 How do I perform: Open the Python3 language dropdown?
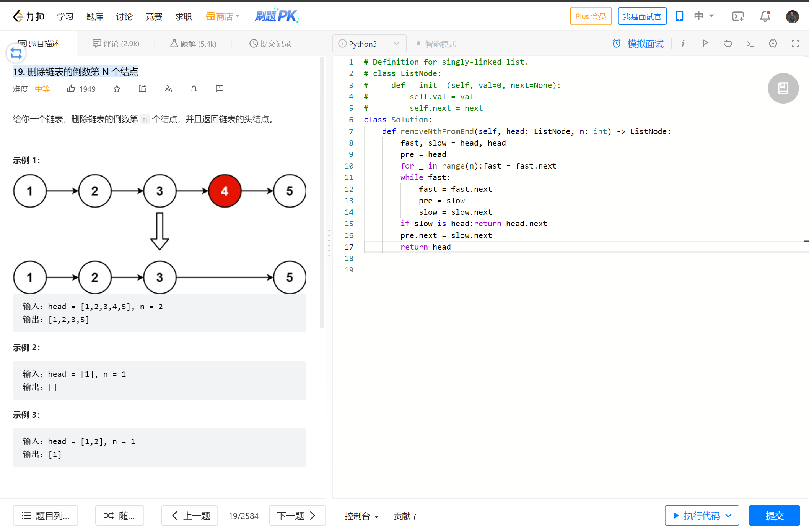pyautogui.click(x=369, y=44)
